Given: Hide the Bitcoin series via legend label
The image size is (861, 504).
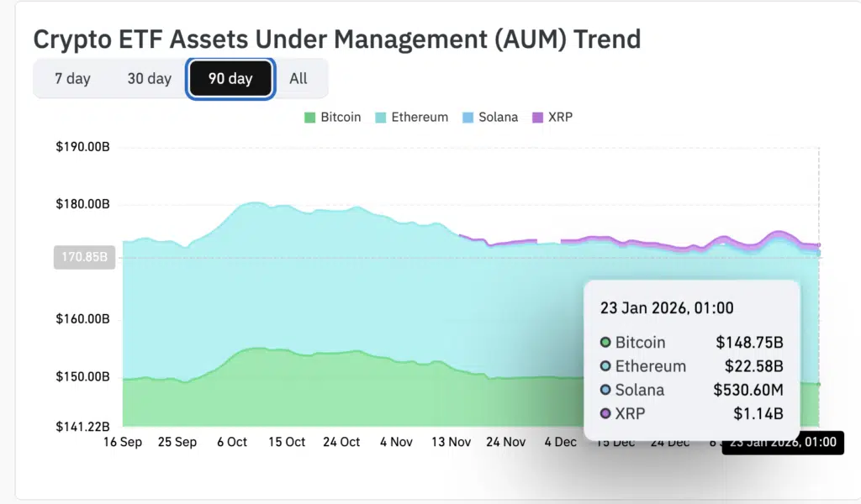Looking at the screenshot, I should (341, 118).
